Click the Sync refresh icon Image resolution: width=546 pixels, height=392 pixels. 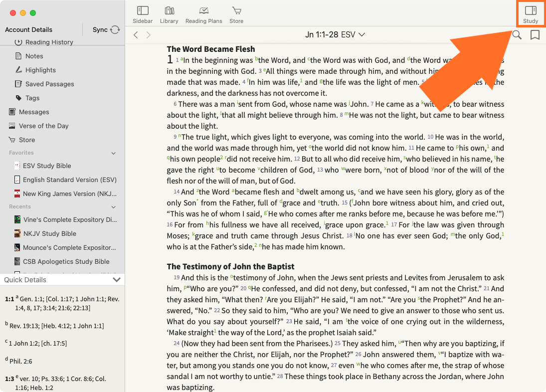coord(115,29)
